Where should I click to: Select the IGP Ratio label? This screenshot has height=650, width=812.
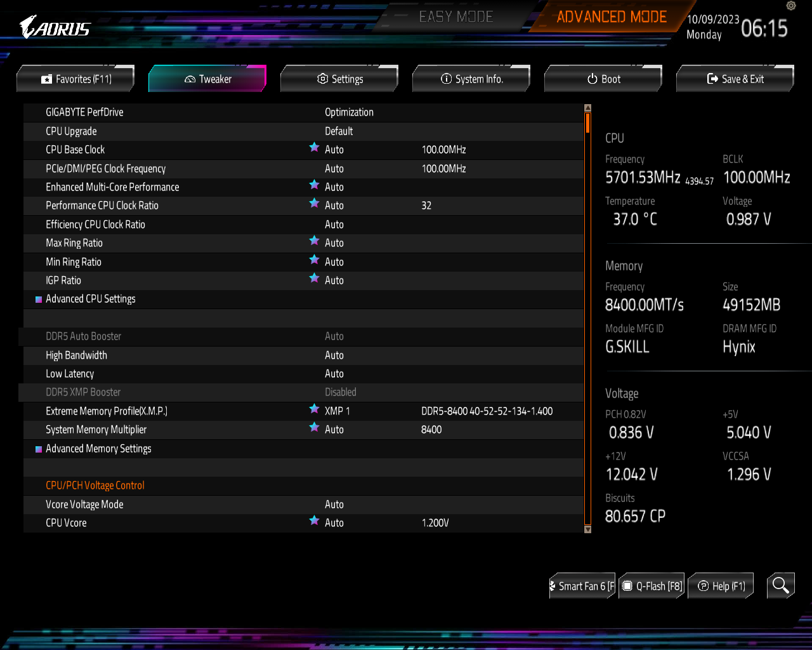point(63,281)
